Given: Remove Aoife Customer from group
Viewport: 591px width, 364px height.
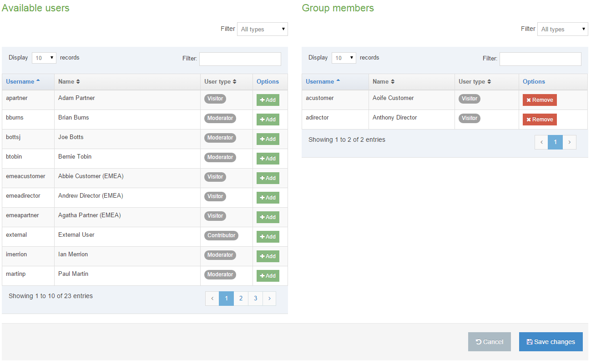Looking at the screenshot, I should click(x=539, y=100).
